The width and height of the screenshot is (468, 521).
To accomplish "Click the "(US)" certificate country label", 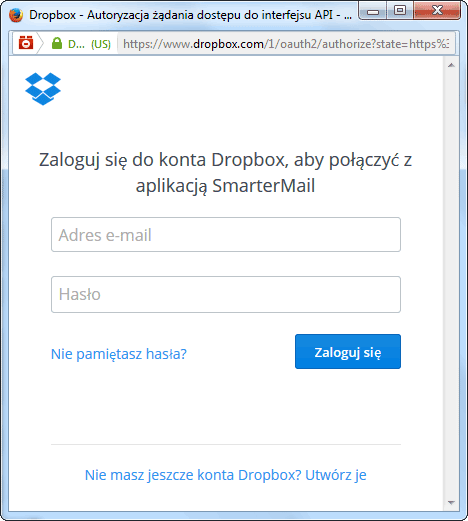I will [101, 44].
